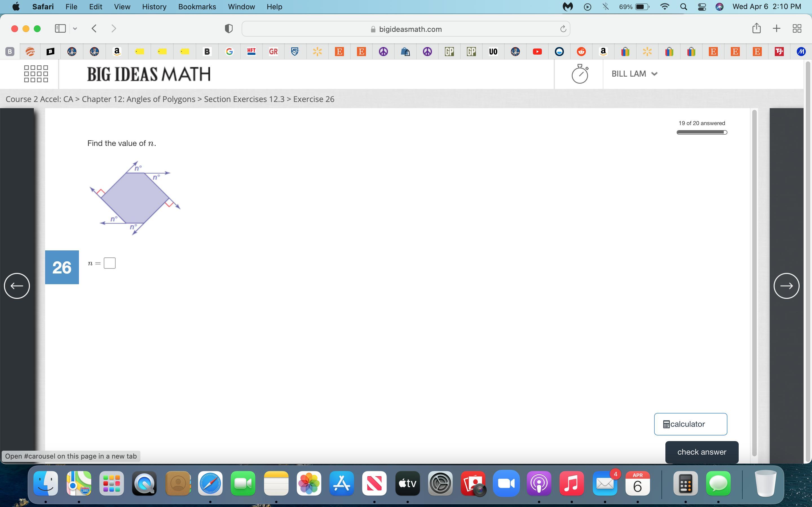
Task: Open the Bookmarks menu
Action: 197,7
